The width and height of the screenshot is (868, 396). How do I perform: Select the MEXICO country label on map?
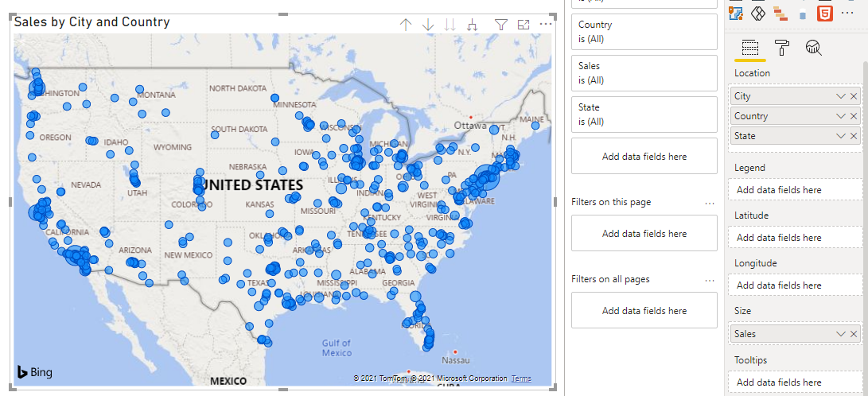228,381
